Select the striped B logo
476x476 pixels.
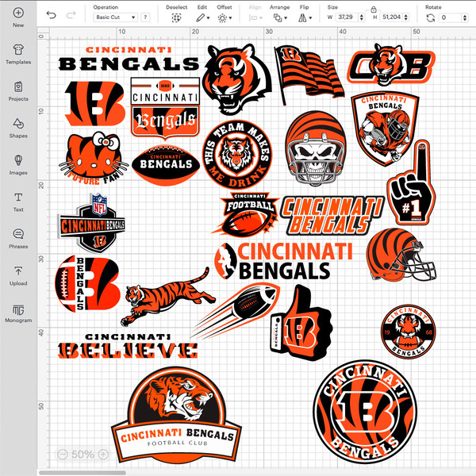point(95,103)
